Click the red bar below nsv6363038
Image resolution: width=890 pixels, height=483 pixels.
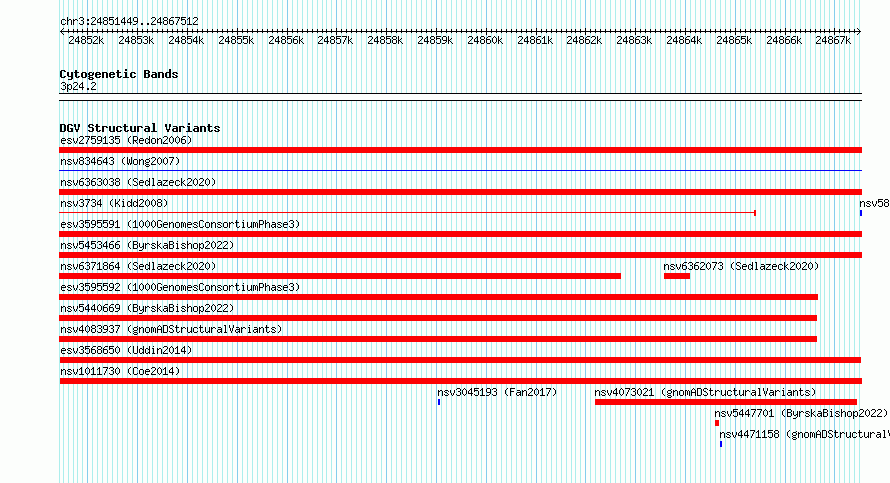pyautogui.click(x=460, y=192)
